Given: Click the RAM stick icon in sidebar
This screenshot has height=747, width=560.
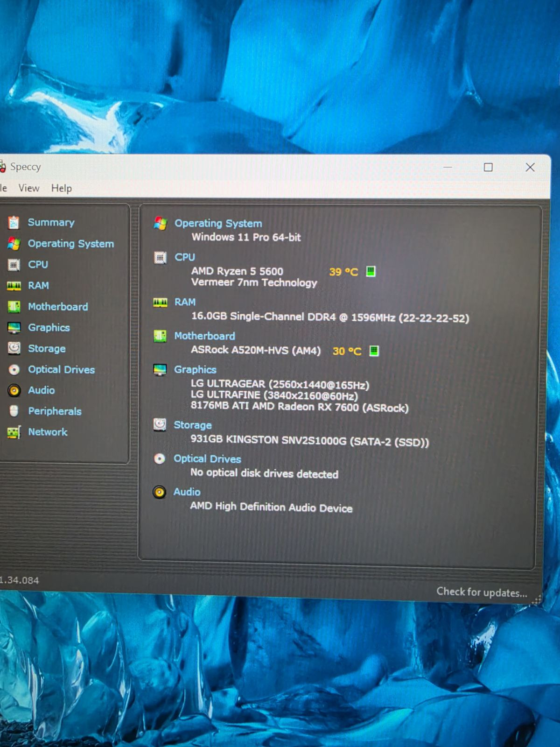Looking at the screenshot, I should [14, 286].
